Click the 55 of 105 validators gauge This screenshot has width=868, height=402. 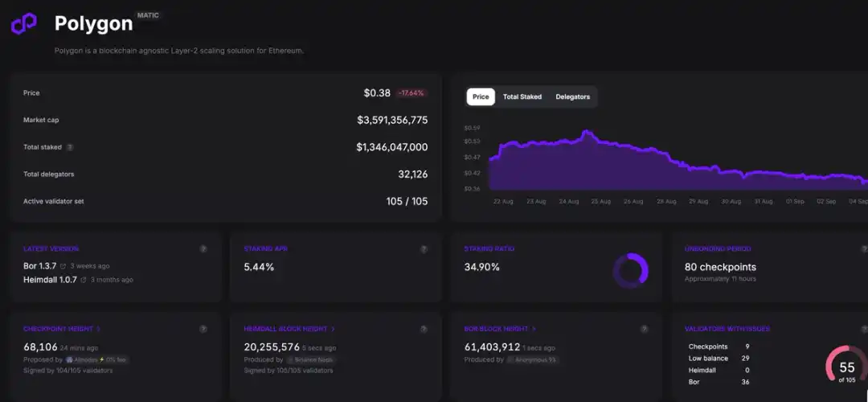tap(846, 367)
